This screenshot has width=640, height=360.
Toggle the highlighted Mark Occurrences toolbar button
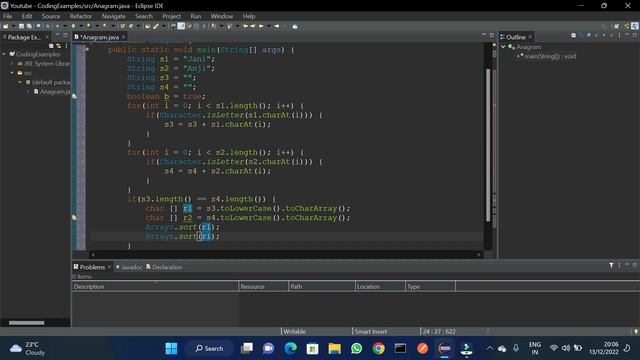[181, 26]
